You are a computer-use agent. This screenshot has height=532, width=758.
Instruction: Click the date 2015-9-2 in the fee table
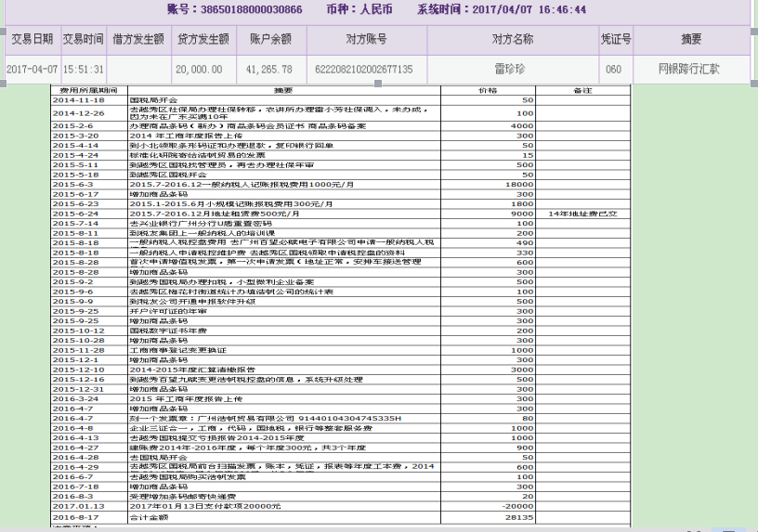tap(72, 281)
